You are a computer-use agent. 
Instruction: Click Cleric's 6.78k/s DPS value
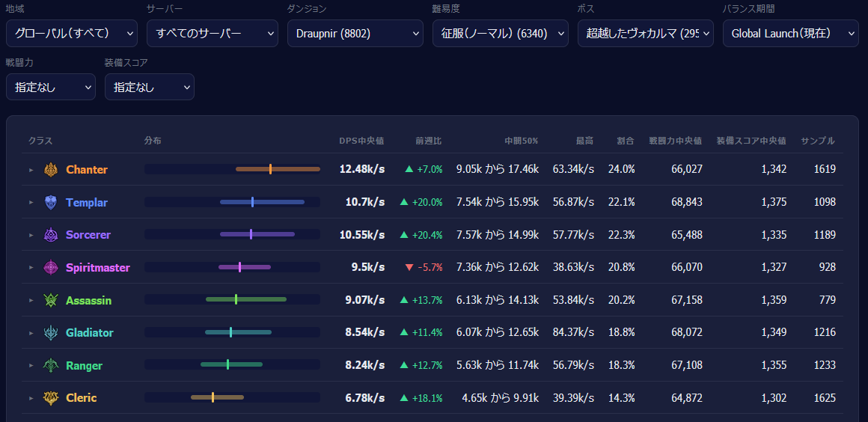click(365, 397)
